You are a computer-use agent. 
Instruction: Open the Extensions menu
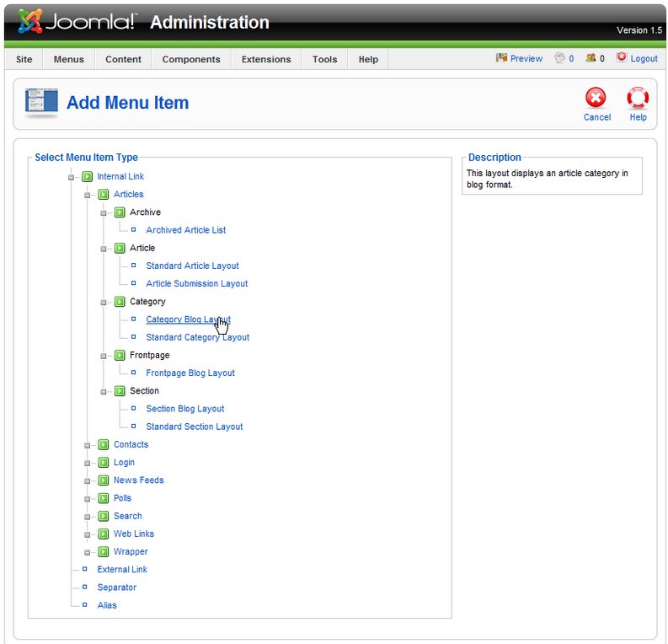(266, 59)
